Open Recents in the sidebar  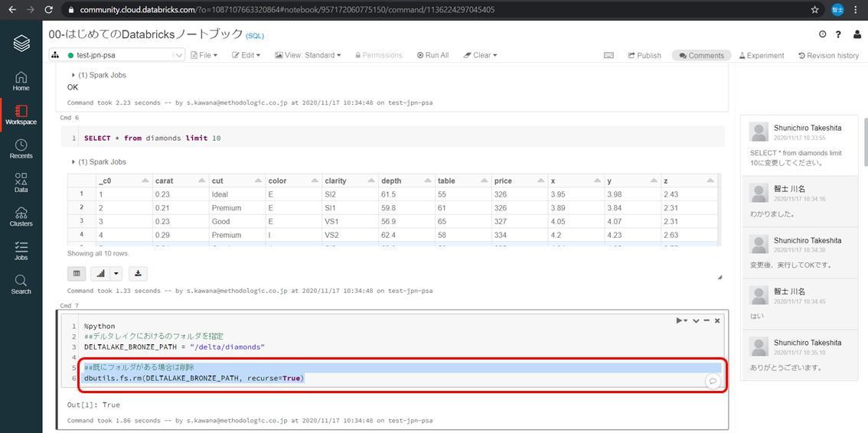coord(21,149)
